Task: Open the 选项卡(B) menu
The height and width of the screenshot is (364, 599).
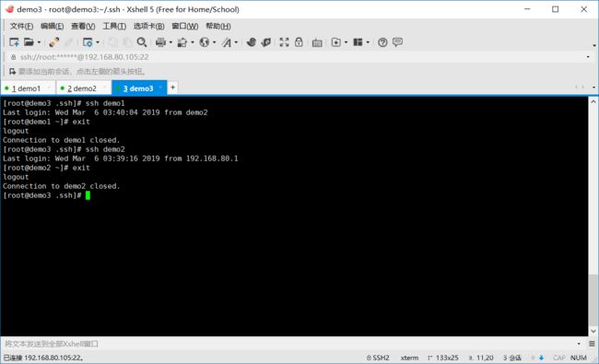Action: [148, 26]
